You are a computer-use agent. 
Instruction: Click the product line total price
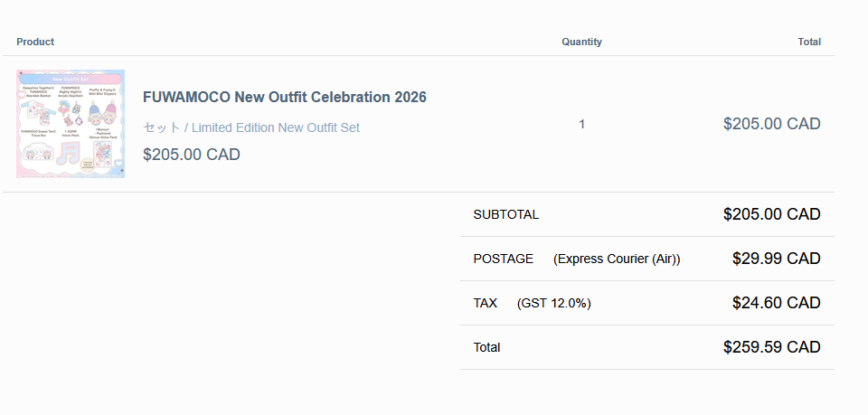(771, 124)
